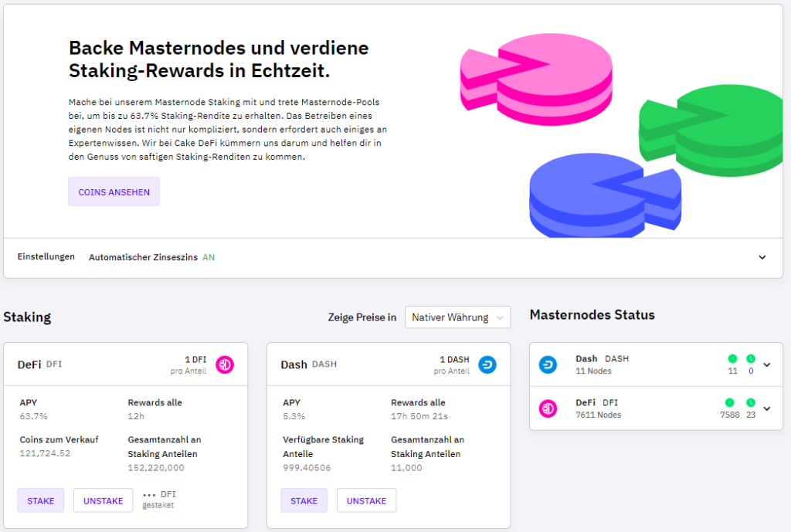The width and height of the screenshot is (791, 532).
Task: Click the Dash APY value 5.3%
Action: (294, 416)
